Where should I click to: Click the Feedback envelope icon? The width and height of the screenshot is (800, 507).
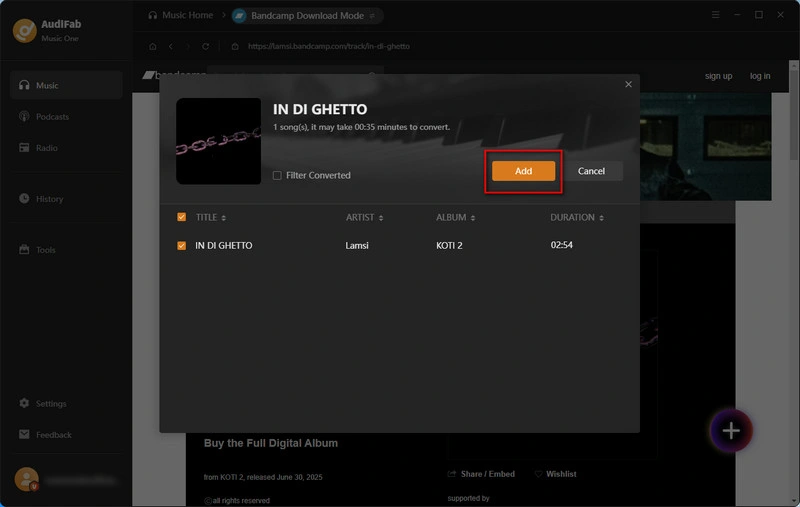click(24, 434)
